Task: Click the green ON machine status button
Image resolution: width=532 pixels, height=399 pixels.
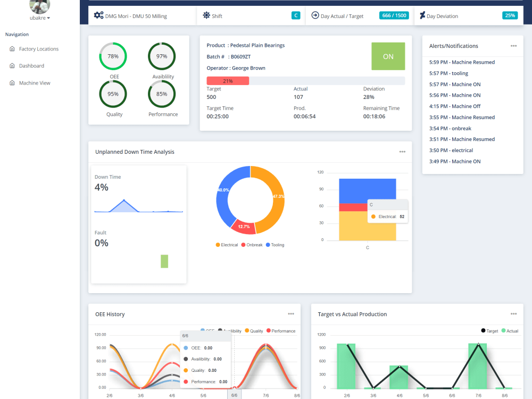Action: [388, 56]
